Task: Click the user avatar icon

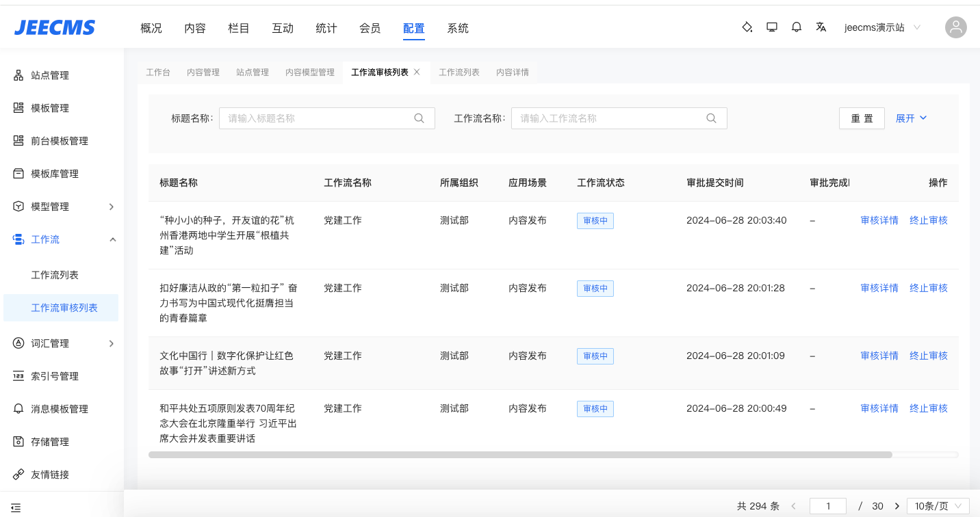Action: (x=955, y=27)
